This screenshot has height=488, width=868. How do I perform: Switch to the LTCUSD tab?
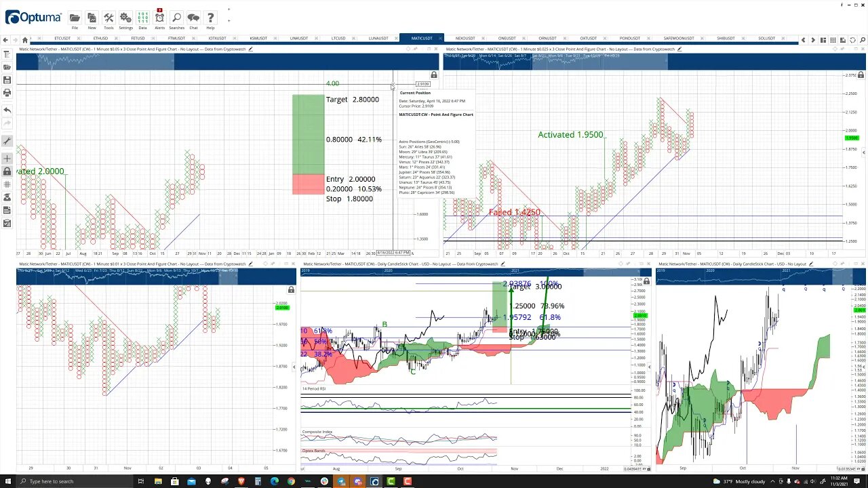[x=338, y=38]
